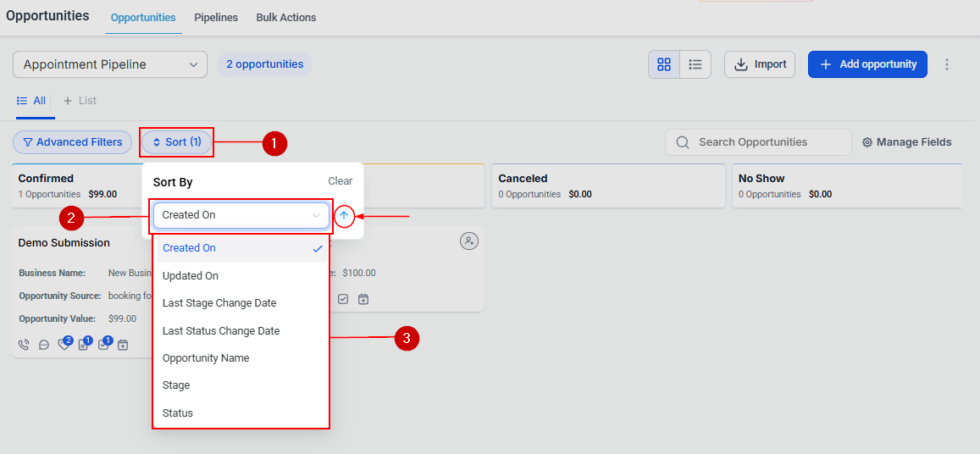Open the Bulk Actions tab
980x454 pixels.
point(286,17)
